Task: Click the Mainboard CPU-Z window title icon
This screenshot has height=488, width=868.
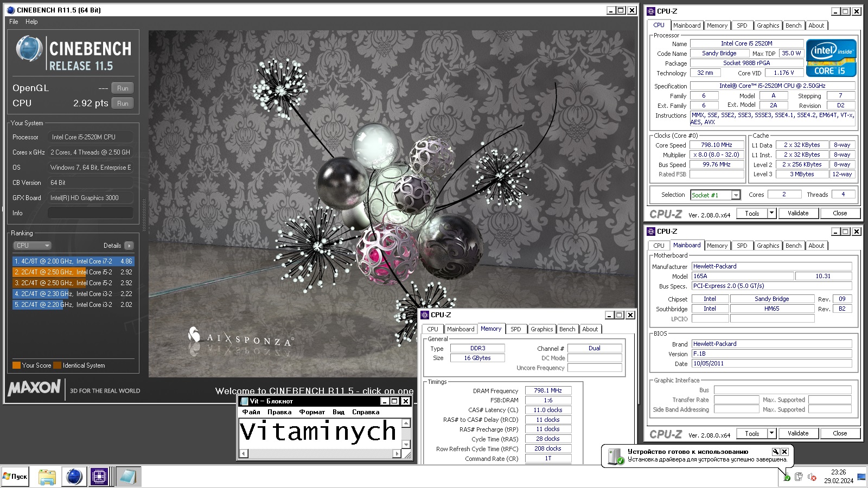Action: [651, 231]
